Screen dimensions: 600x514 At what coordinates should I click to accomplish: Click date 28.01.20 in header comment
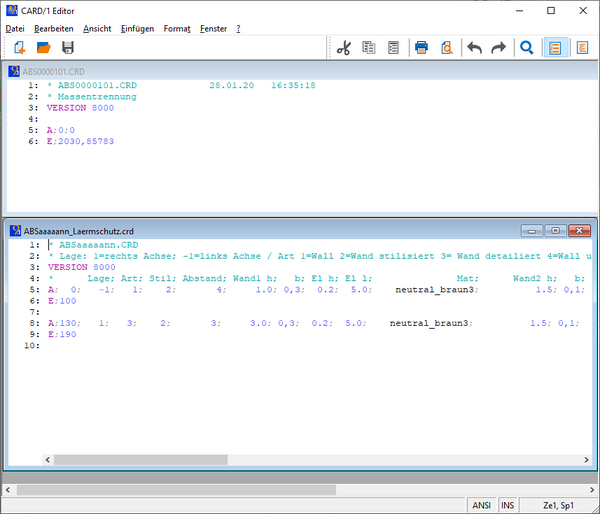tap(232, 85)
